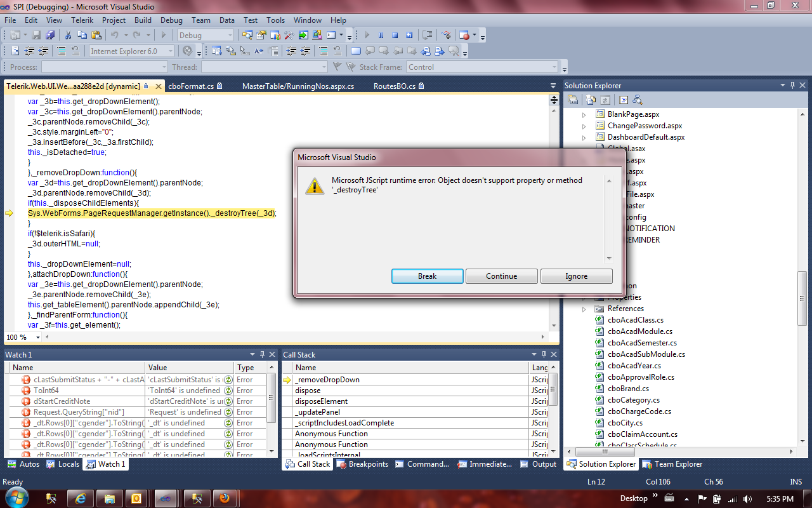Click the Cut icon in the toolbar
The width and height of the screenshot is (812, 508).
[x=68, y=35]
